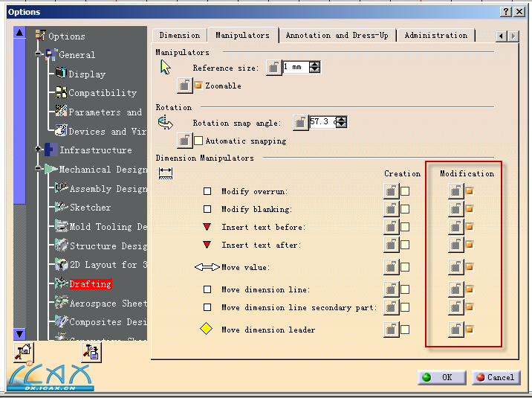Image resolution: width=532 pixels, height=398 pixels.
Task: Click Modification lock icon for Insert text before
Action: coord(455,227)
